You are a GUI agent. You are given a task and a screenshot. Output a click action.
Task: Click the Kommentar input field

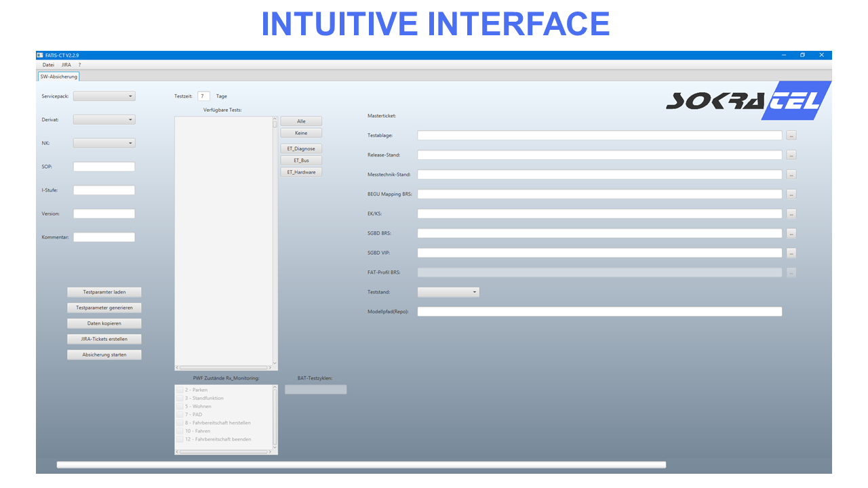104,237
